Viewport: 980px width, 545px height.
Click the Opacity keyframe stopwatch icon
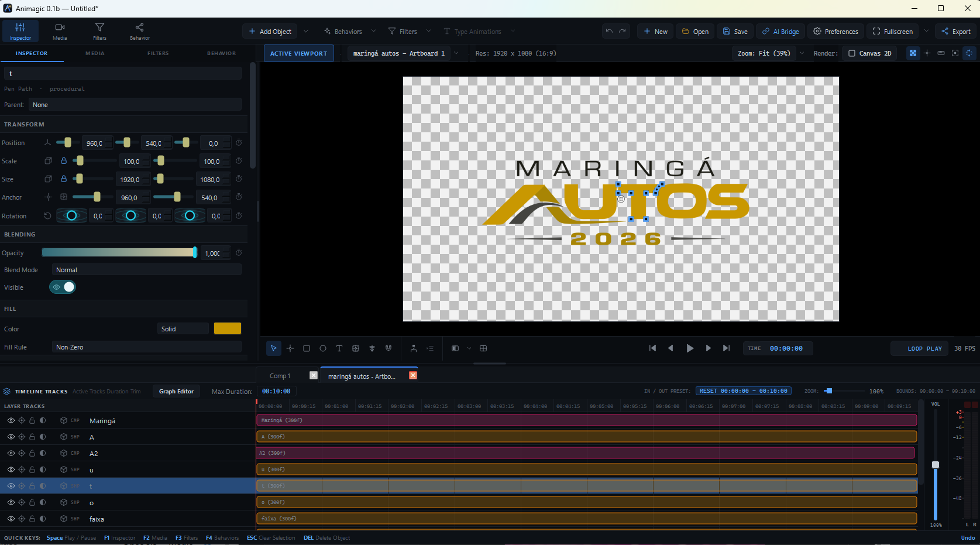point(239,253)
